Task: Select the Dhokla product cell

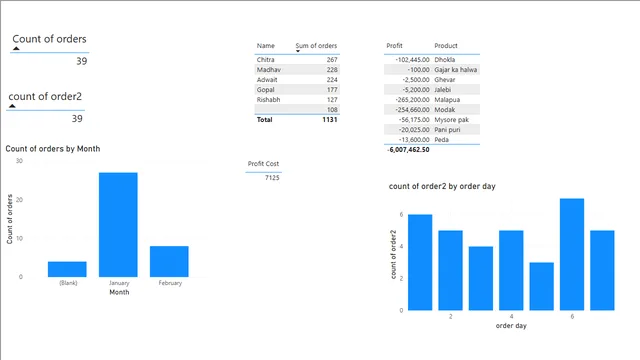Action: (x=444, y=60)
